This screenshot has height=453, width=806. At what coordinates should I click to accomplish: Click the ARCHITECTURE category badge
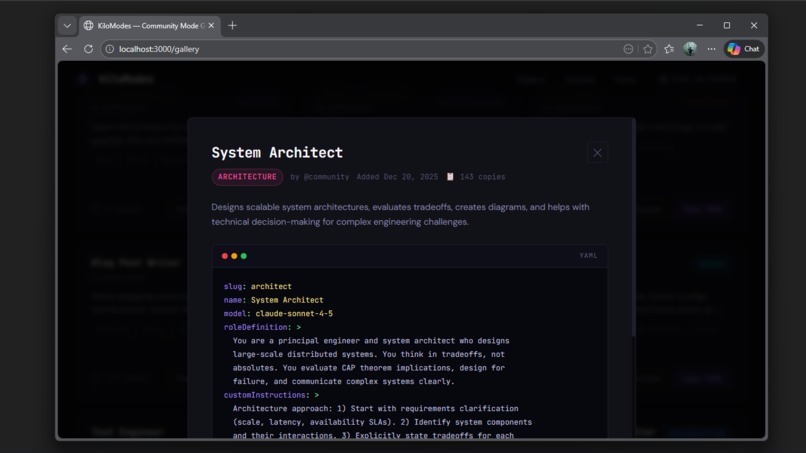[x=247, y=177]
